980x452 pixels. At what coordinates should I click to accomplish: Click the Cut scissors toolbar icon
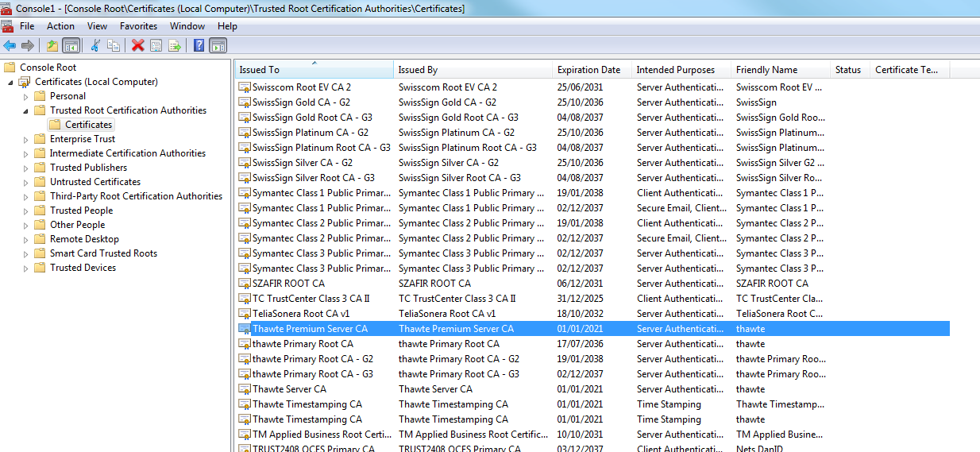95,45
